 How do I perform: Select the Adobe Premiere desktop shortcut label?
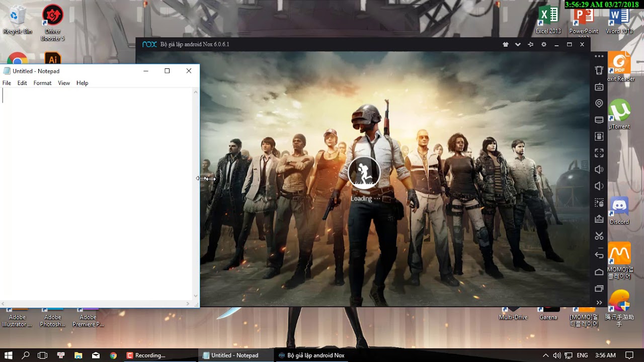click(x=88, y=321)
